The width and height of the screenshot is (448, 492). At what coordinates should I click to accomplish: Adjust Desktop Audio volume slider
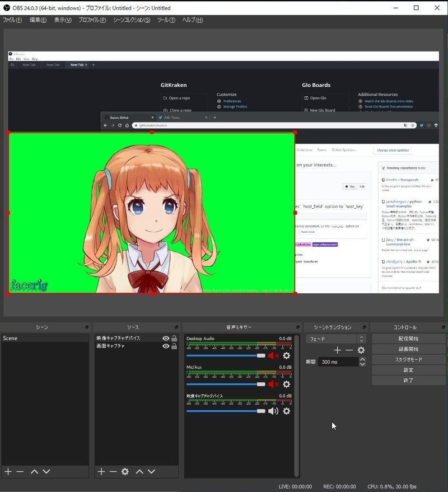(x=226, y=355)
